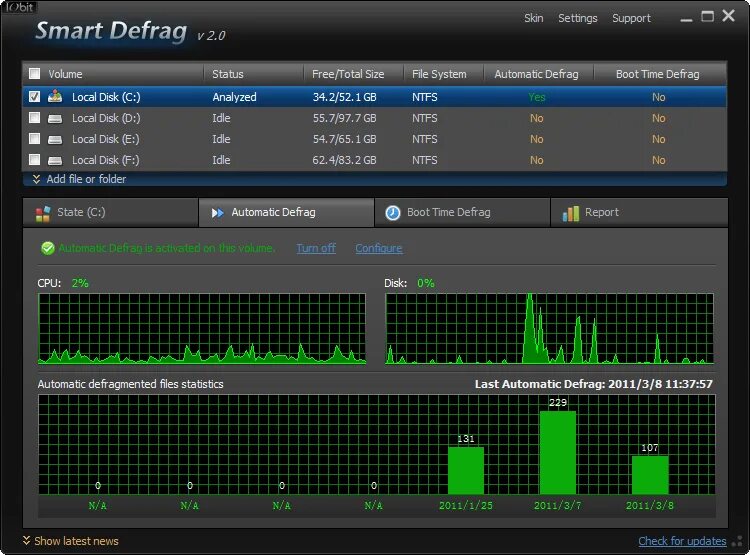Click the Analyzed status of disk C:
The width and height of the screenshot is (750, 555).
click(x=234, y=97)
